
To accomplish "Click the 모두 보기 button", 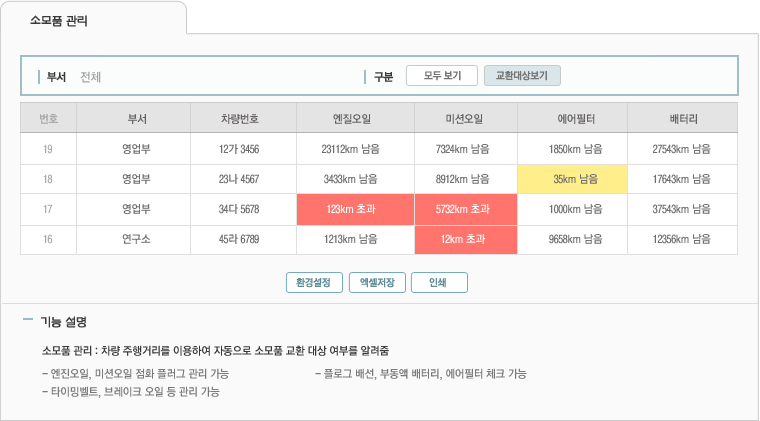I will pyautogui.click(x=442, y=76).
